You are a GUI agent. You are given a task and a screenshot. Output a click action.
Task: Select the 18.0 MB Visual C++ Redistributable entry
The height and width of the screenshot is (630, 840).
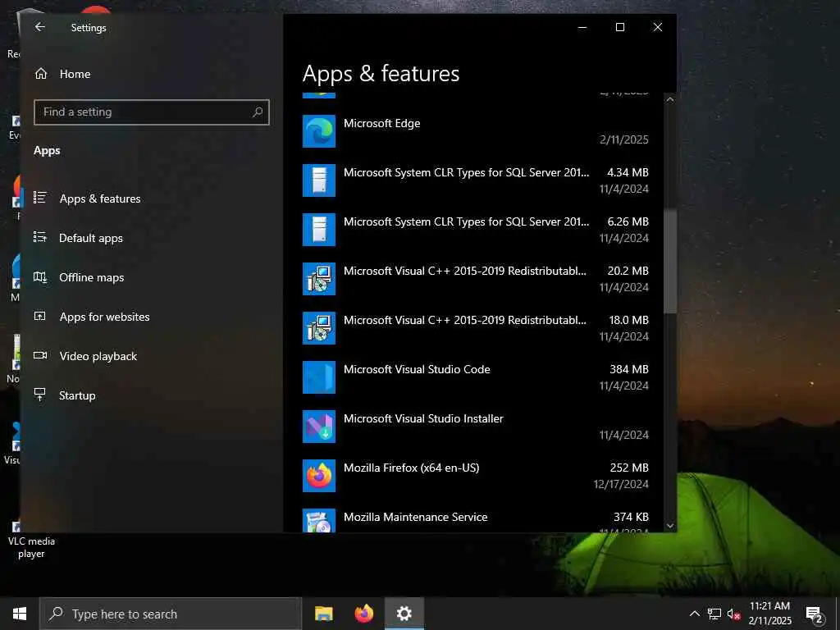476,328
